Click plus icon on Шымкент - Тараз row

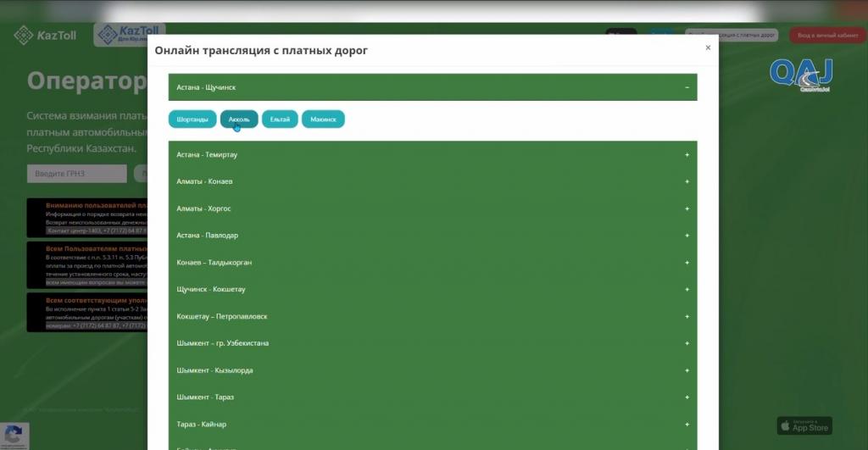687,397
